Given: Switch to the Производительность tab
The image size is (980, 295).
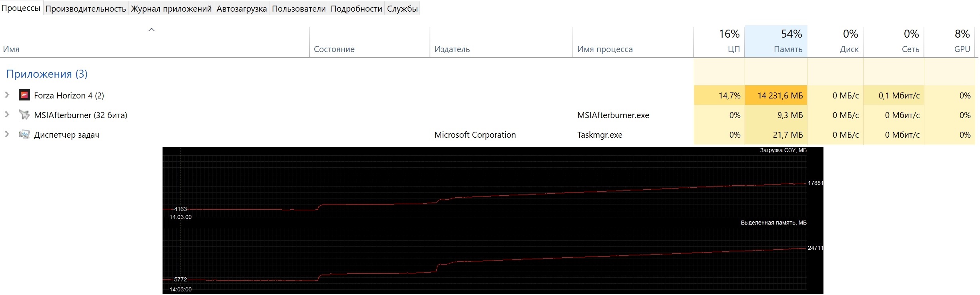Looking at the screenshot, I should [86, 8].
